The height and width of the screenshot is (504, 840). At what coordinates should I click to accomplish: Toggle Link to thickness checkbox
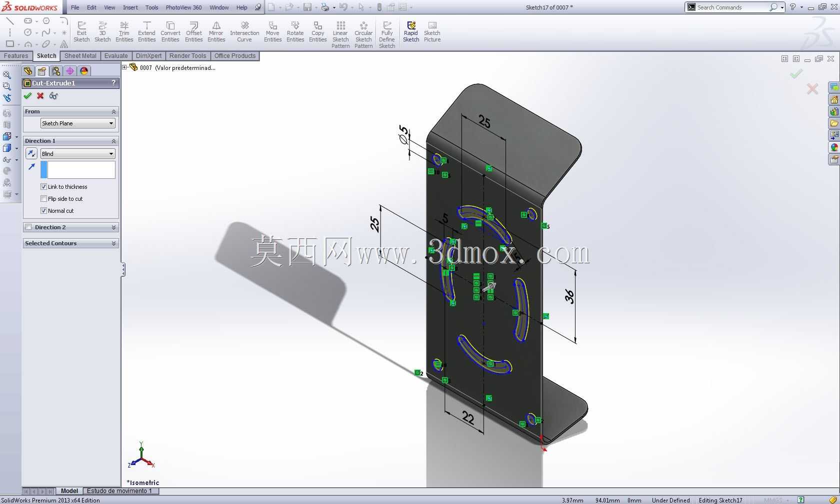(x=43, y=187)
